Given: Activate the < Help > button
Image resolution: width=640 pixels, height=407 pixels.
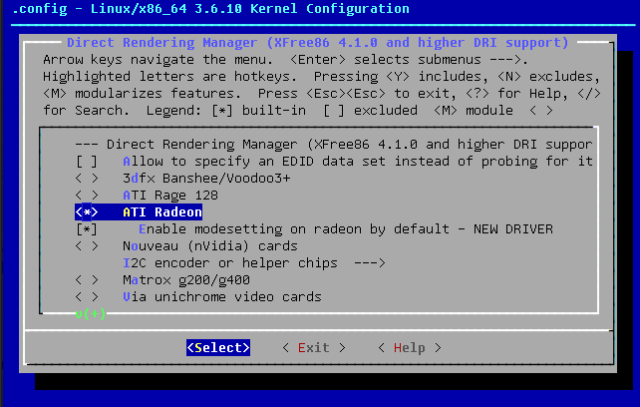Looking at the screenshot, I should tap(409, 348).
